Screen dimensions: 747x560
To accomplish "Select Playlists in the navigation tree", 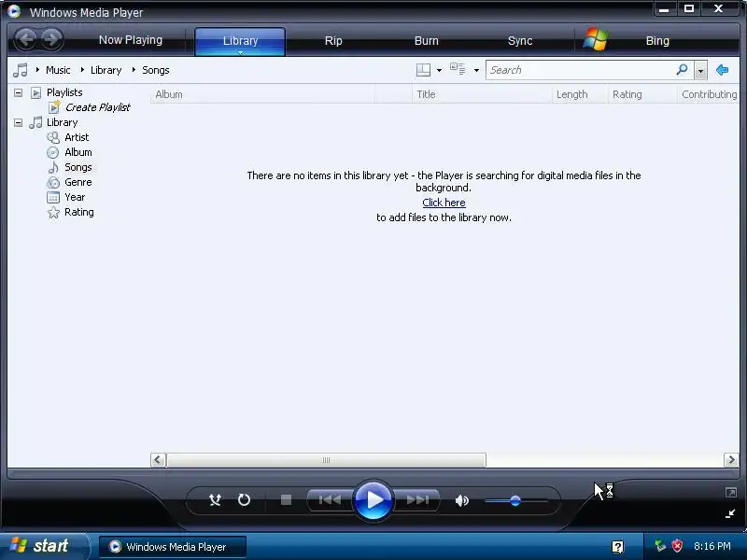I will 64,92.
